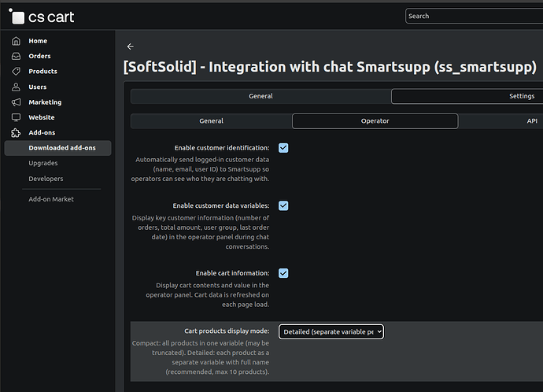Image resolution: width=543 pixels, height=392 pixels.
Task: Click the Products tag icon
Action: click(x=16, y=72)
